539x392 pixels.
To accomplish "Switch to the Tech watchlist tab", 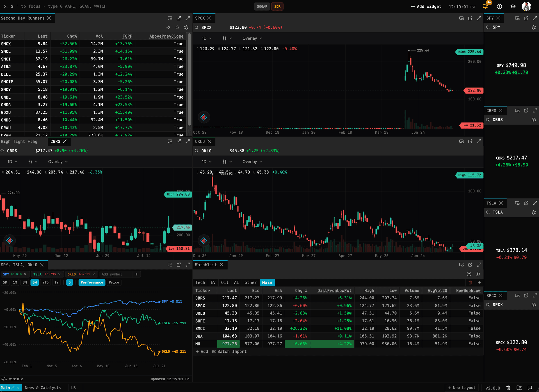I will click(200, 282).
